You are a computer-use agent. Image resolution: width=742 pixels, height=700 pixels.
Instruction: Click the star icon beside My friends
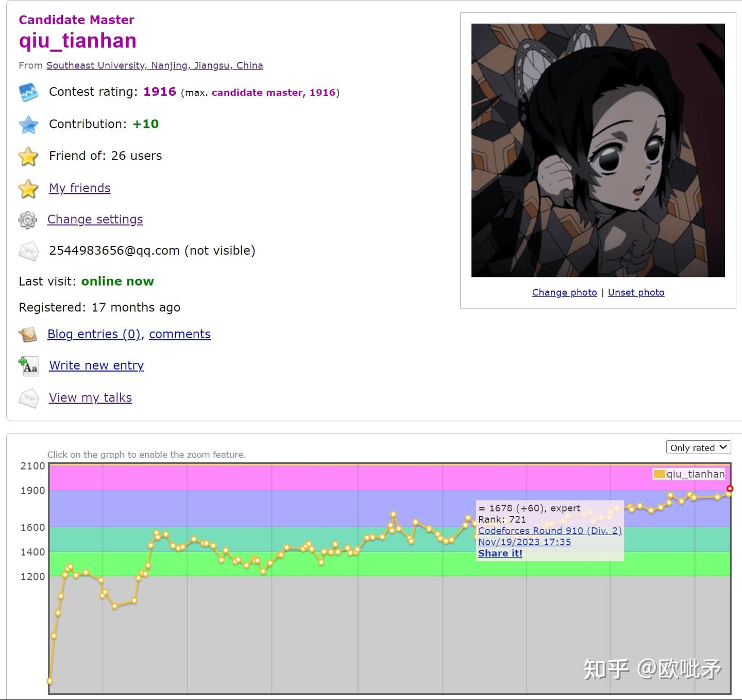pos(28,189)
